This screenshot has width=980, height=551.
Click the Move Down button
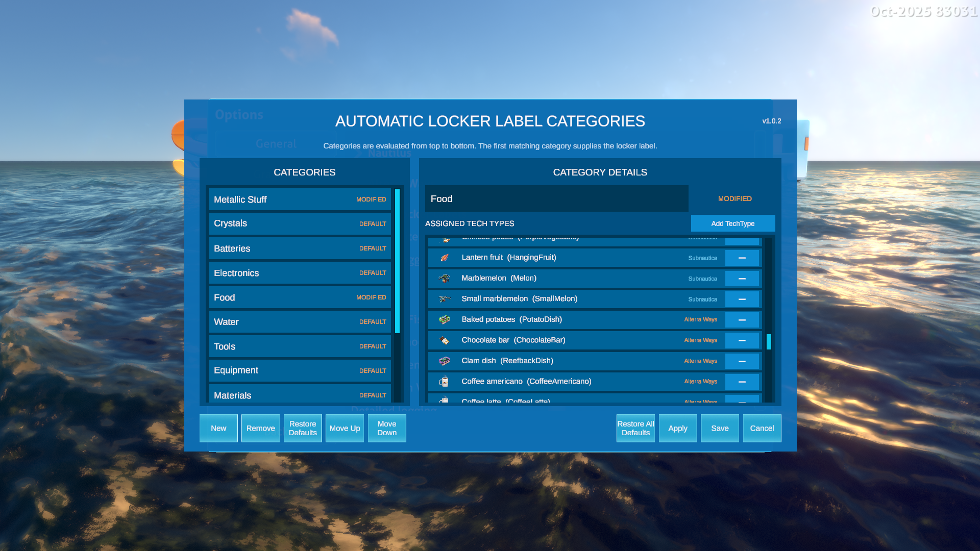pyautogui.click(x=387, y=428)
